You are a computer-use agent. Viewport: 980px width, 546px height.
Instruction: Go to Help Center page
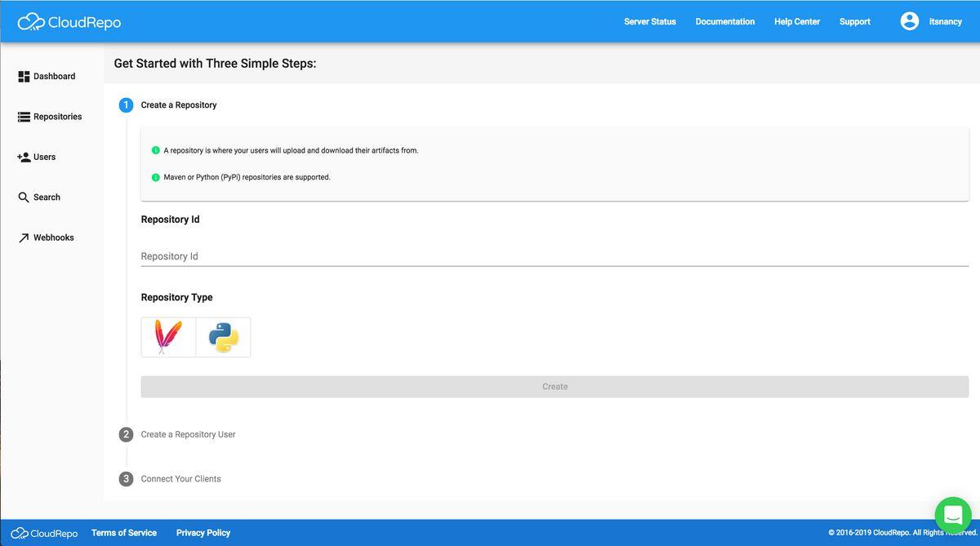point(796,22)
